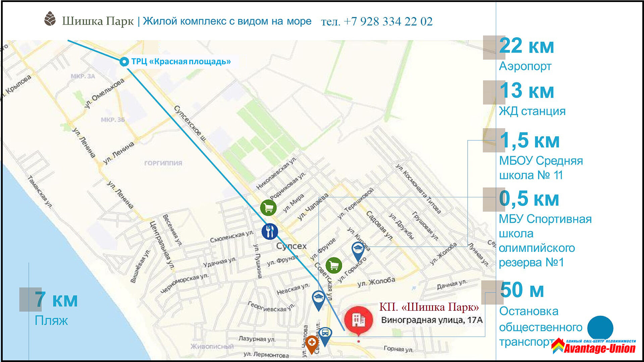Click the 50 м Остановка транспорта label

point(541,314)
